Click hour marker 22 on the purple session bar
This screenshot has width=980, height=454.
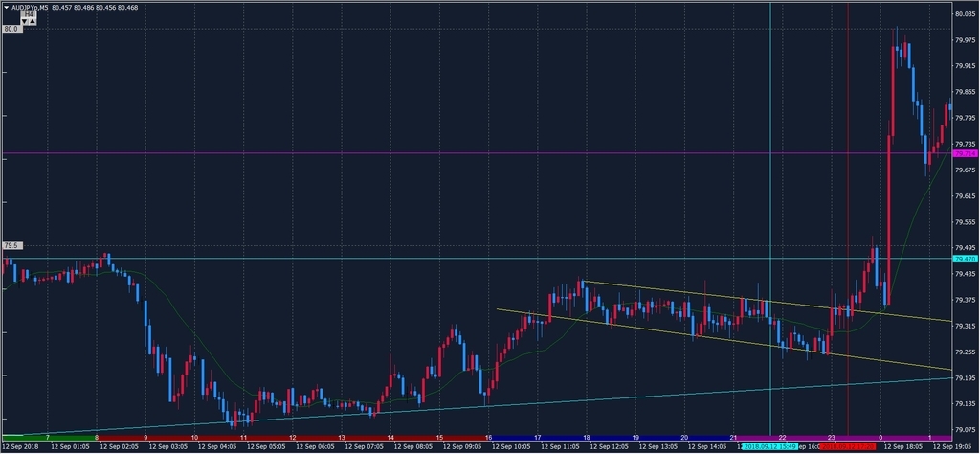782,437
